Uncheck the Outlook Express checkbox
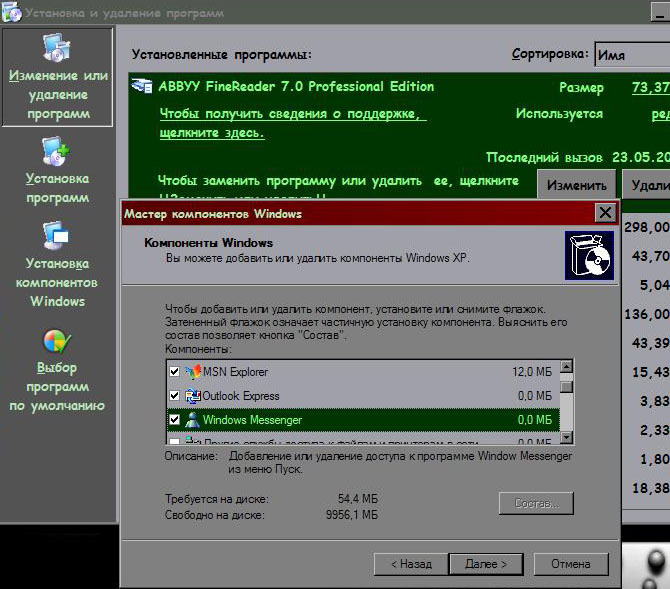This screenshot has height=589, width=670. pyautogui.click(x=174, y=395)
